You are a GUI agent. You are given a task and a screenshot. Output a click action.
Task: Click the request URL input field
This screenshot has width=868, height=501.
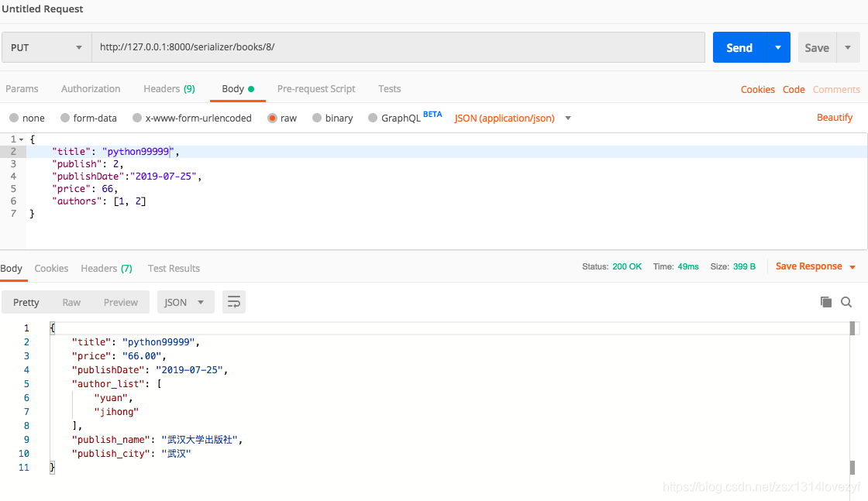(398, 47)
